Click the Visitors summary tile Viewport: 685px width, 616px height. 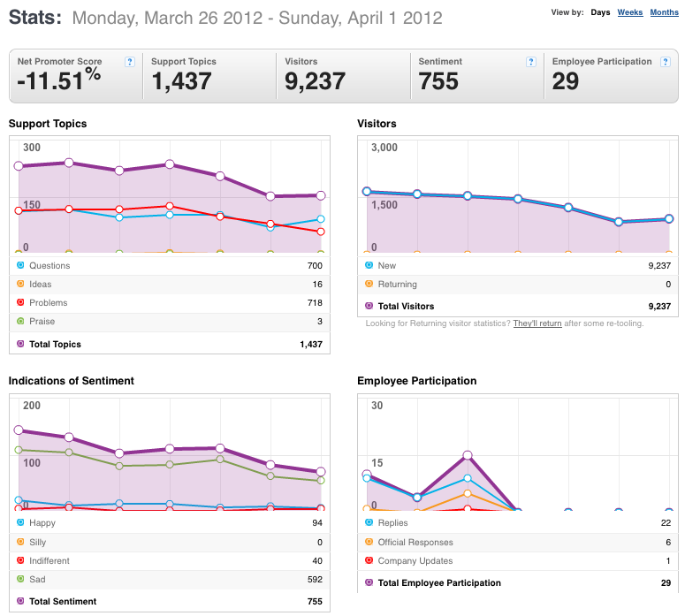[x=343, y=76]
